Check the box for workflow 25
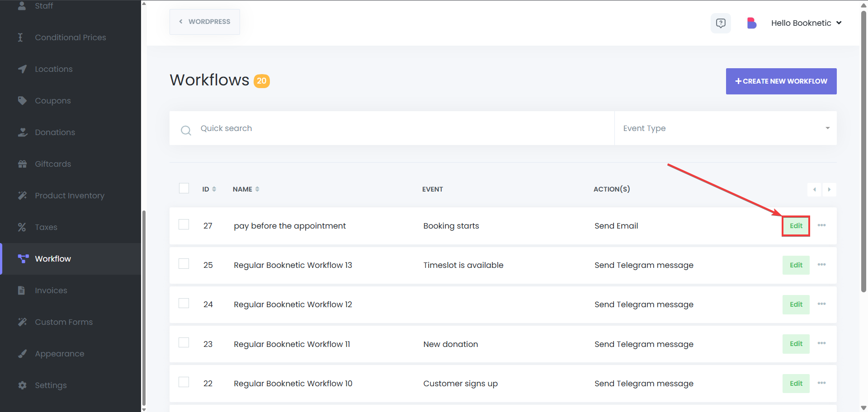The height and width of the screenshot is (412, 868). [x=184, y=264]
